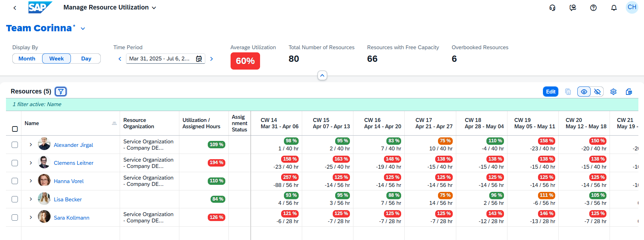Tick the select-all checkbox in header
Image resolution: width=644 pixels, height=240 pixels.
click(x=15, y=129)
